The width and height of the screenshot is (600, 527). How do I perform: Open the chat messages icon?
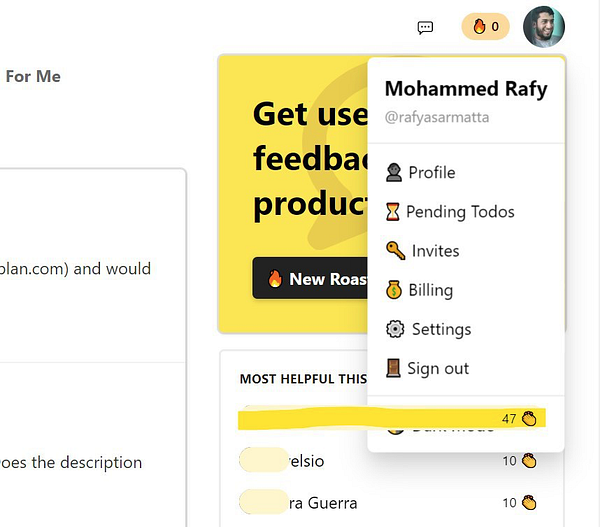coord(425,27)
